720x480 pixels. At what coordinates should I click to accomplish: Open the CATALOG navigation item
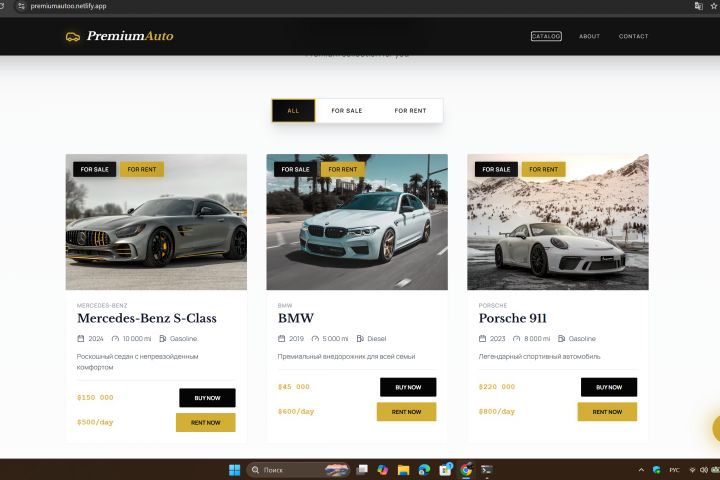click(x=546, y=36)
